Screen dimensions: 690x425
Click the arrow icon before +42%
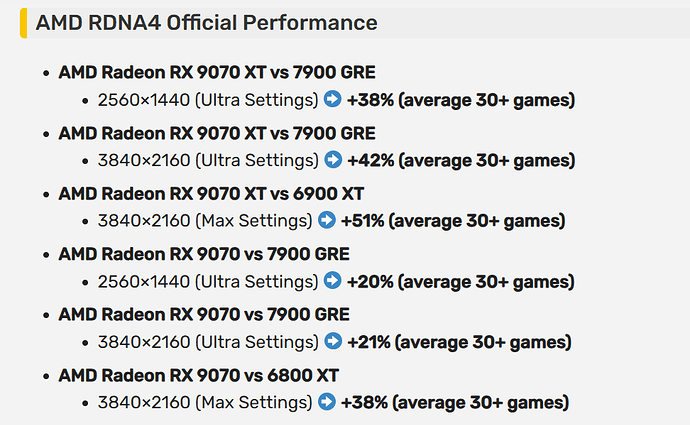[x=332, y=160]
